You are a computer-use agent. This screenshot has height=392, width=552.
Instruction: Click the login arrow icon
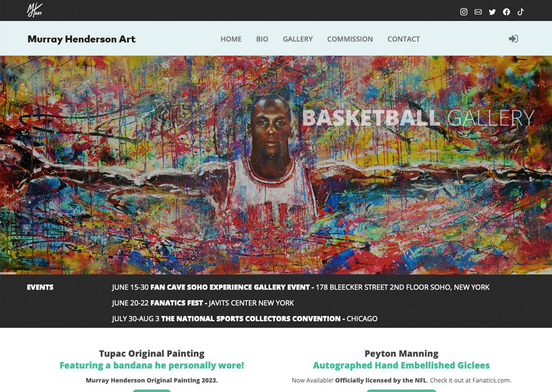pos(513,39)
